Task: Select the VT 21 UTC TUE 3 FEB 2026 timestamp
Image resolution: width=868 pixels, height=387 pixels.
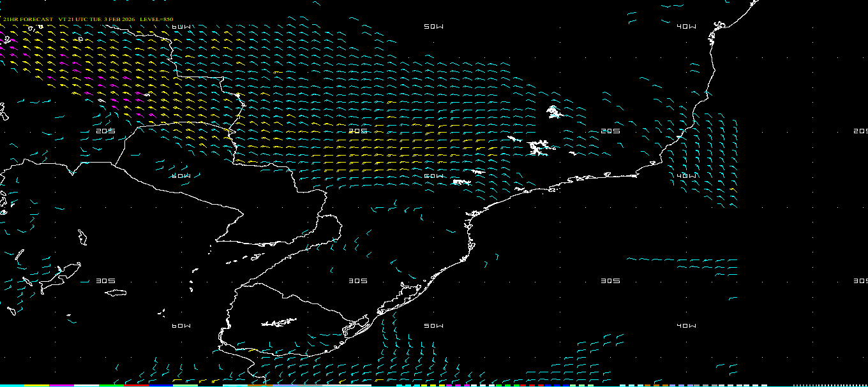Action: (96, 19)
